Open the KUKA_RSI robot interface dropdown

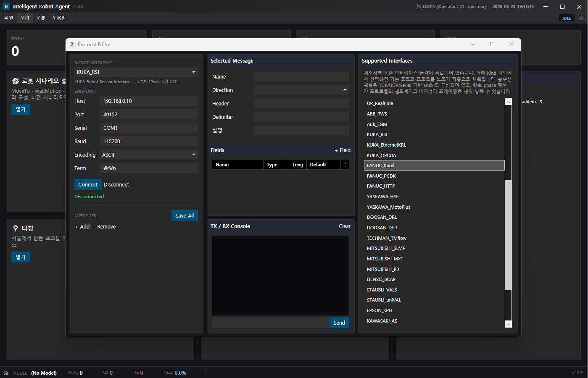136,72
